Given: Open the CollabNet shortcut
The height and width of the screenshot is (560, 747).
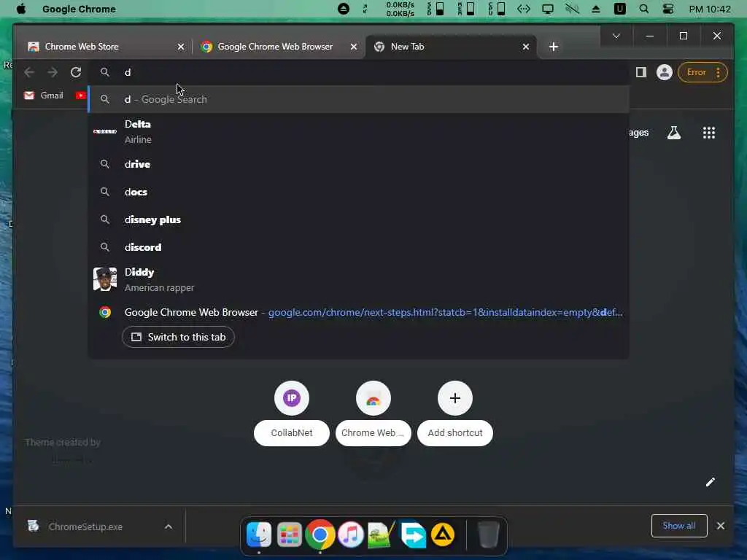Looking at the screenshot, I should coord(292,413).
